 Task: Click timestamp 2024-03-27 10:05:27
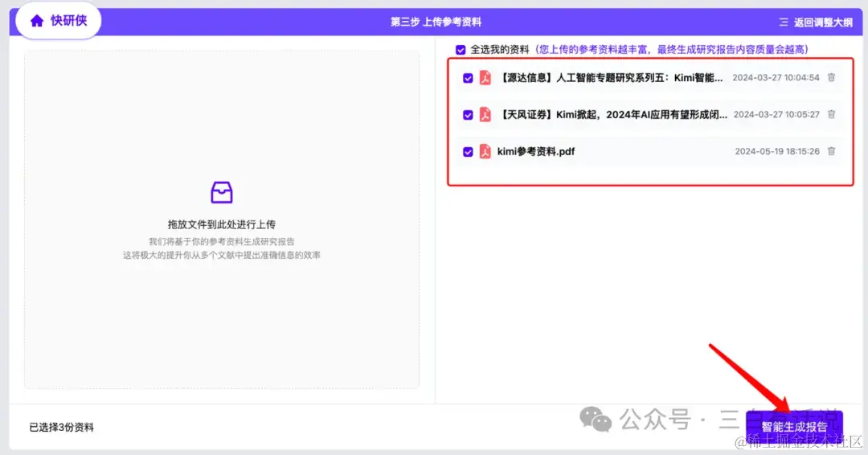click(776, 115)
